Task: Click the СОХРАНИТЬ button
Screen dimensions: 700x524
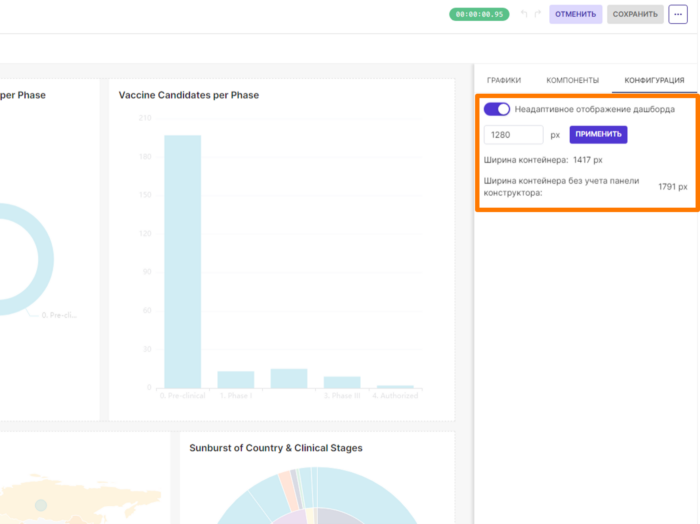Action: tap(635, 14)
